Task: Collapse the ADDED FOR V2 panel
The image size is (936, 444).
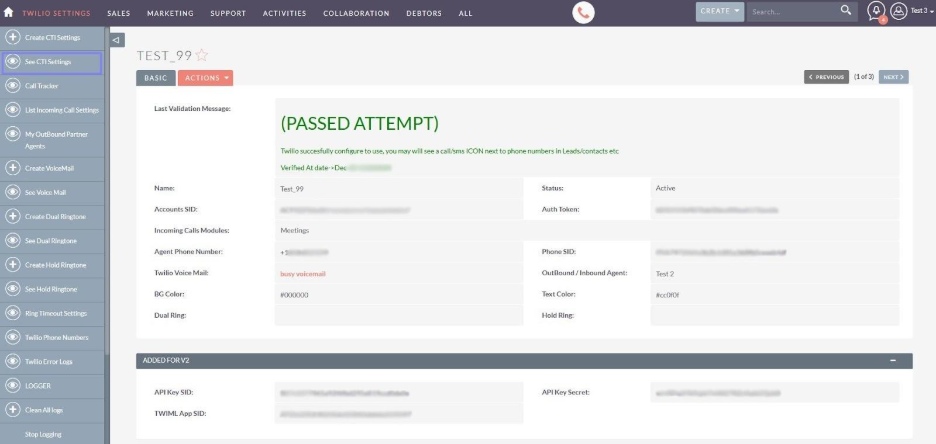Action: pyautogui.click(x=893, y=360)
